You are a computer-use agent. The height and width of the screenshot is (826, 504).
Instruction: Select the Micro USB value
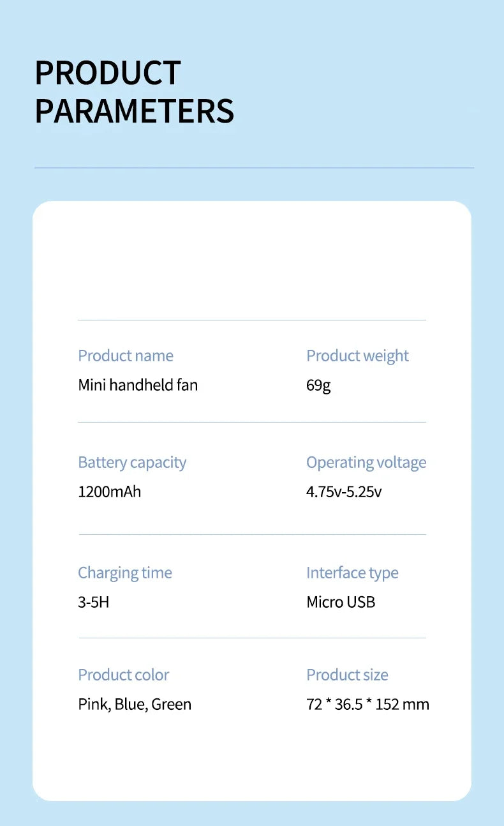click(341, 602)
